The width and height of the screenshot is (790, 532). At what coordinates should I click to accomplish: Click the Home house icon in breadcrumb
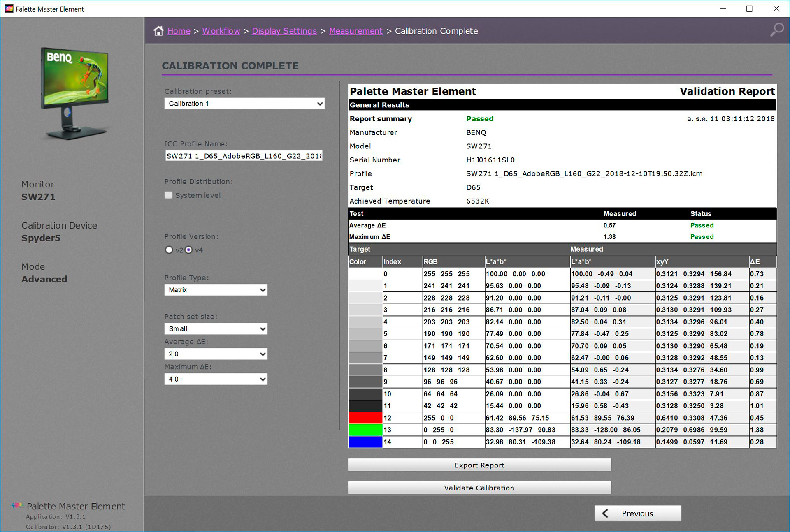[159, 31]
